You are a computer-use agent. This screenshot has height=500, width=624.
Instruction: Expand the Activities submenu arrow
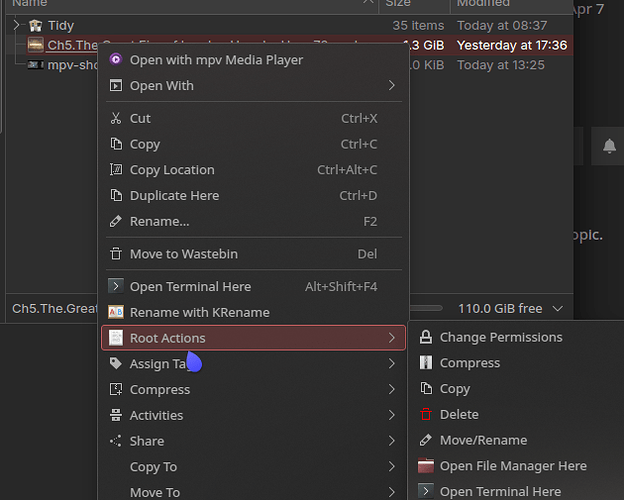392,415
